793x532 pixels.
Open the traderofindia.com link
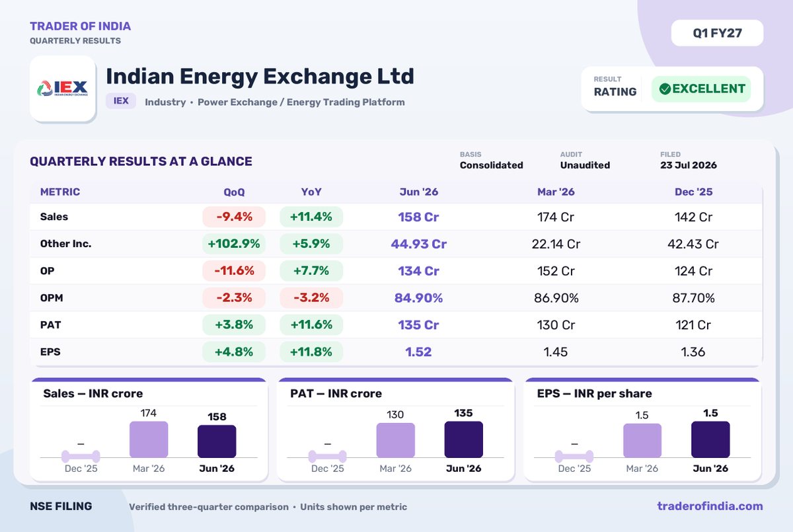710,506
